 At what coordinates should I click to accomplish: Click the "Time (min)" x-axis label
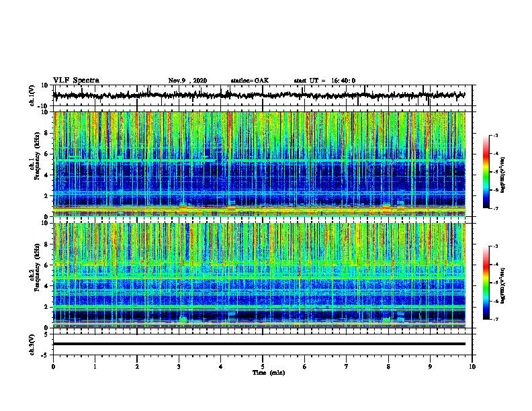269,373
